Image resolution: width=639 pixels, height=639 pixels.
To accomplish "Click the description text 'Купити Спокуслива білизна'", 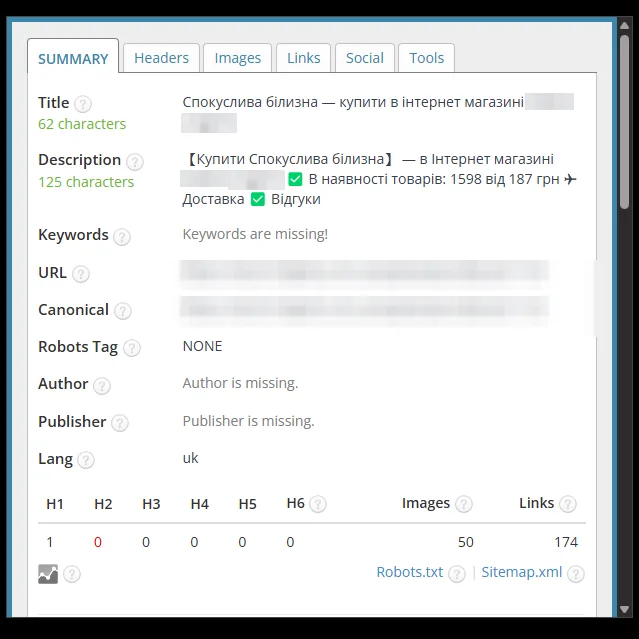I will pyautogui.click(x=290, y=159).
